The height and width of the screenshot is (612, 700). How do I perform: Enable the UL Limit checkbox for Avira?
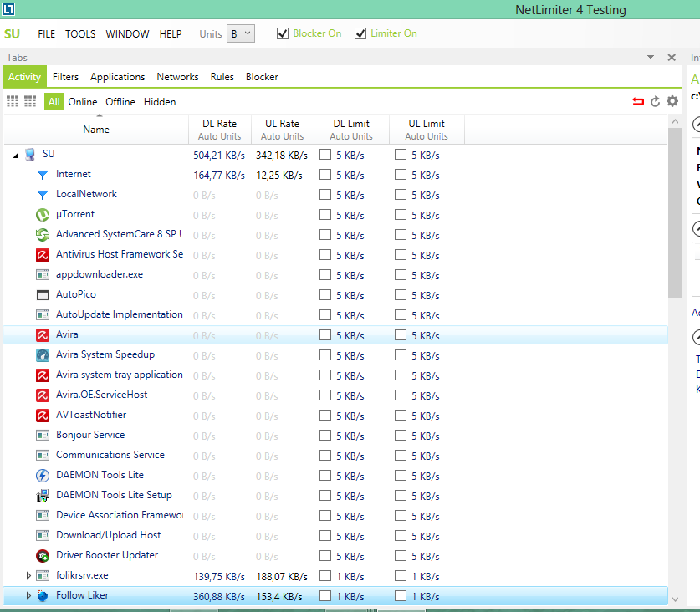[401, 335]
